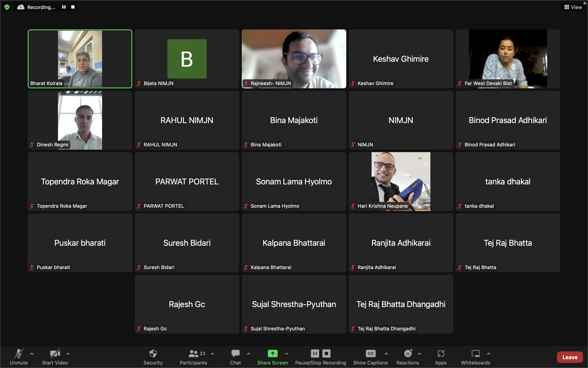
Task: Click Puskar bharati's muted mic icon
Action: 32,267
